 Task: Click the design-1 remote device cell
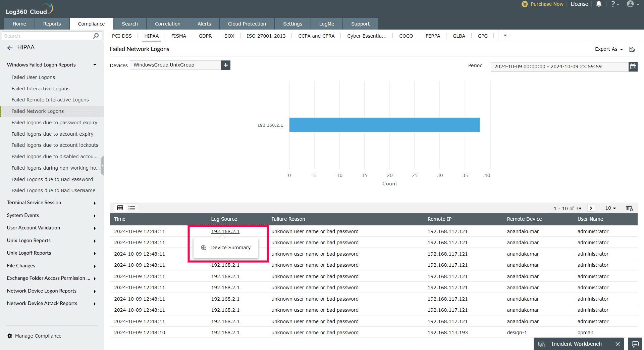tap(517, 333)
